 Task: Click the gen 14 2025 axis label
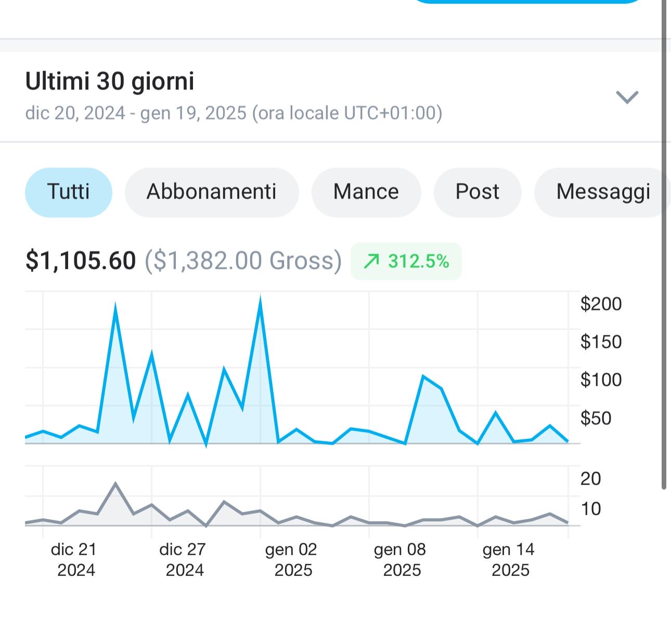coord(509,559)
